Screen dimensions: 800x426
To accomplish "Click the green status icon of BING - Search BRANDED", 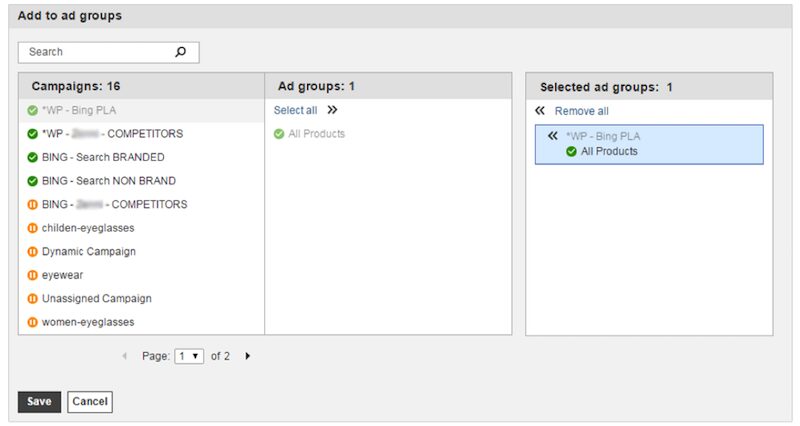I will [32, 158].
